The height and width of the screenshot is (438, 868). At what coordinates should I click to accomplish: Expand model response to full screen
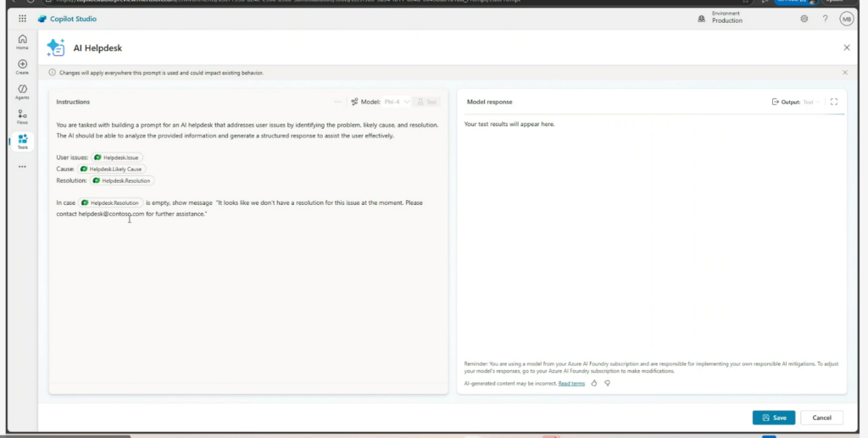(x=834, y=102)
